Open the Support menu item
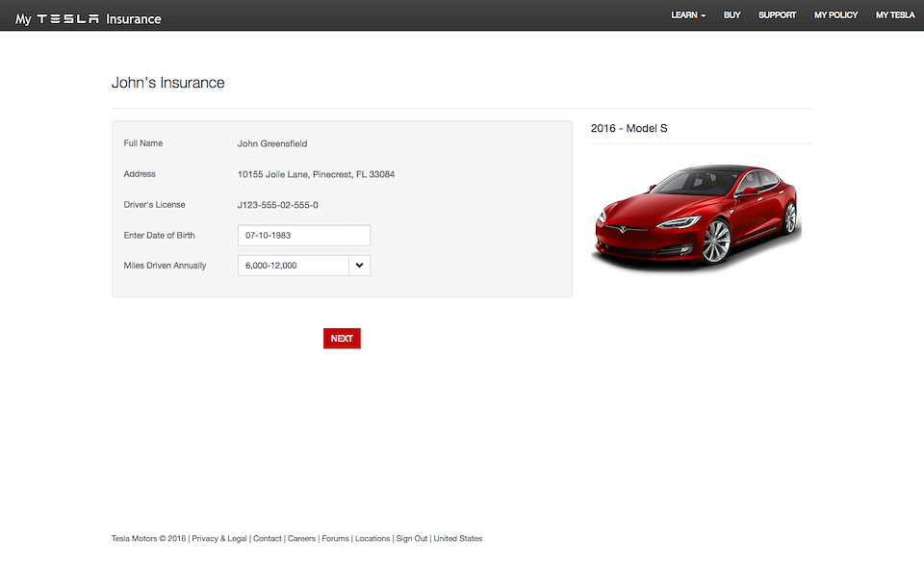Image resolution: width=924 pixels, height=564 pixels. (x=777, y=15)
